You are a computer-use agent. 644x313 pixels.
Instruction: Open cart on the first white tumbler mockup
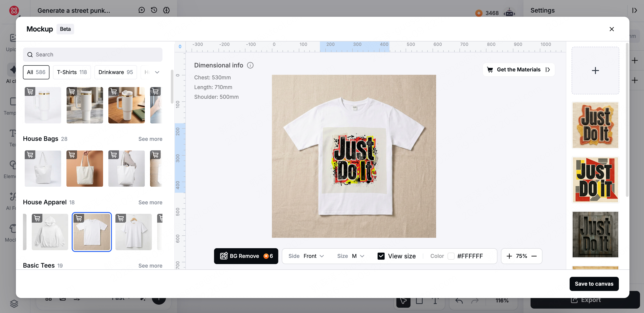tap(30, 92)
